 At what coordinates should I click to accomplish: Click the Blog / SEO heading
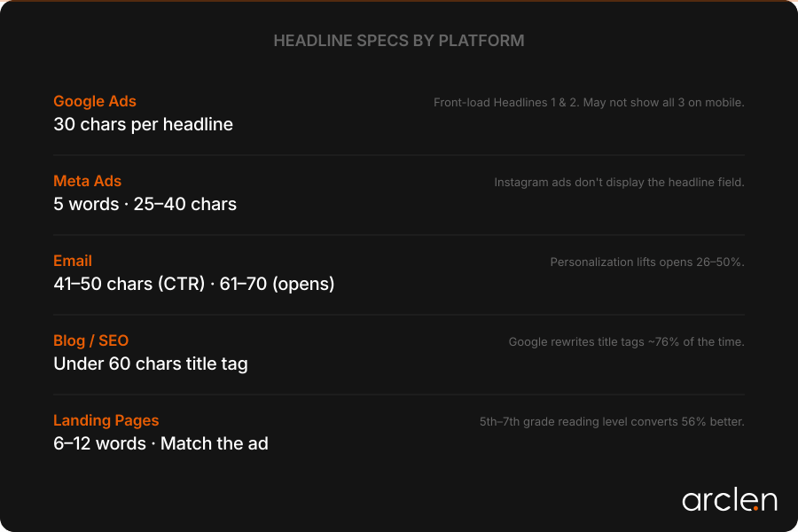pyautogui.click(x=90, y=340)
